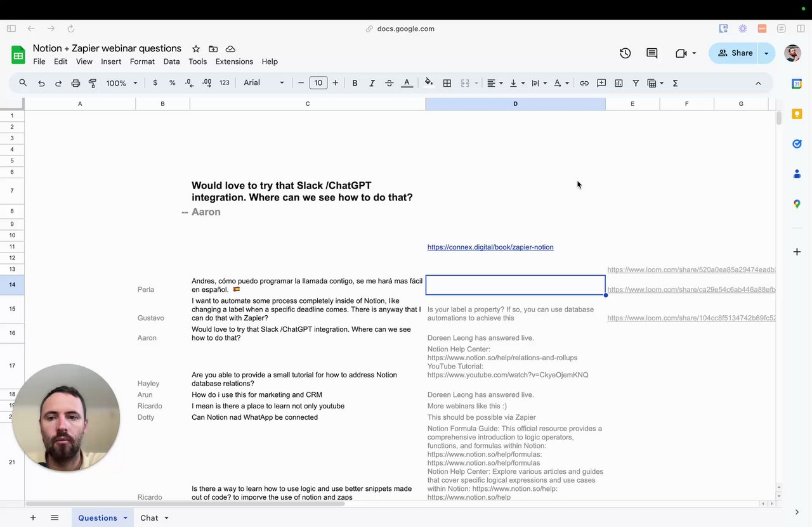Open Contacts side panel icon
This screenshot has width=812, height=527.
797,174
